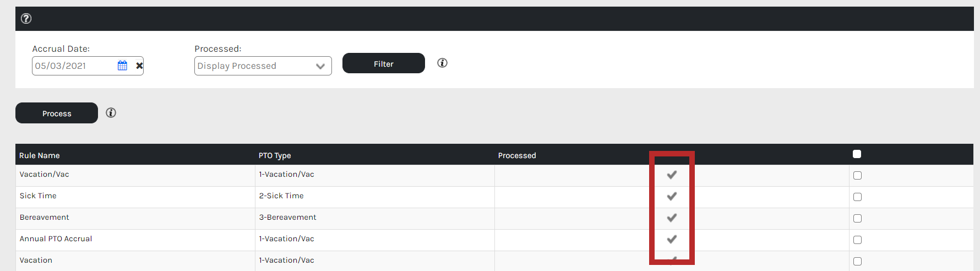Screen dimensions: 980x271
Task: Click the Accrual Date input field
Action: tap(74, 66)
